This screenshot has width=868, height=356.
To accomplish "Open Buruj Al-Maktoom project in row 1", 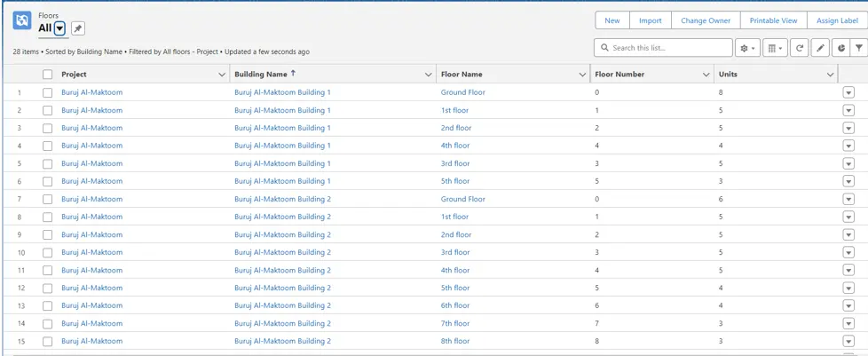I will [x=92, y=92].
